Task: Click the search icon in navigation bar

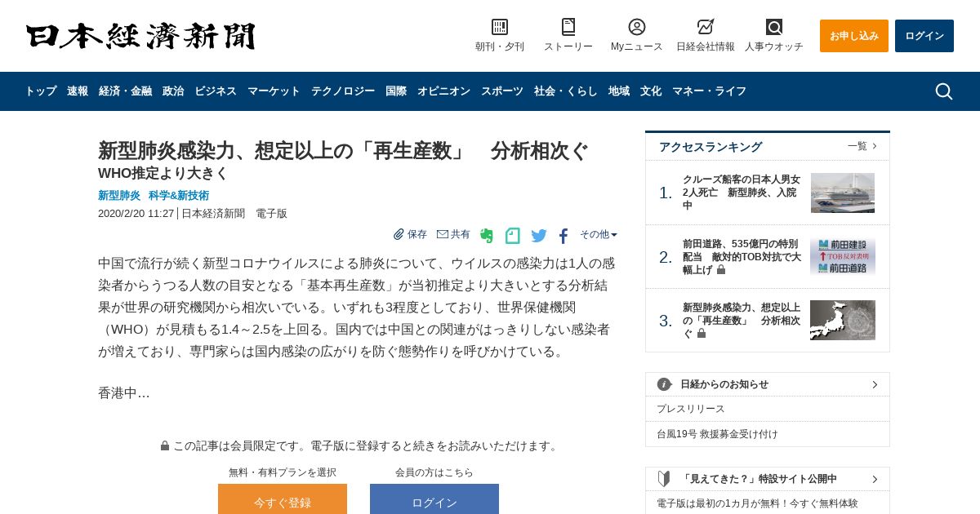Action: pos(944,91)
